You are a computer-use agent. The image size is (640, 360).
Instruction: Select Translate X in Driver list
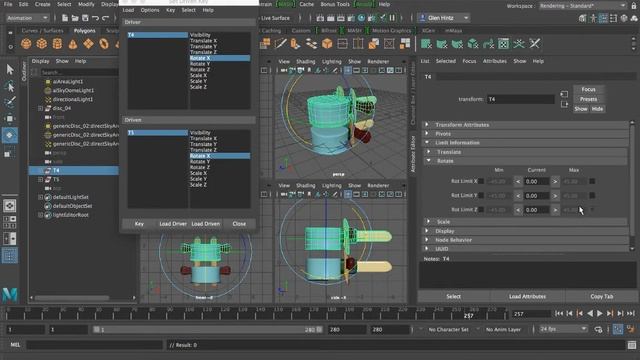(x=220, y=41)
